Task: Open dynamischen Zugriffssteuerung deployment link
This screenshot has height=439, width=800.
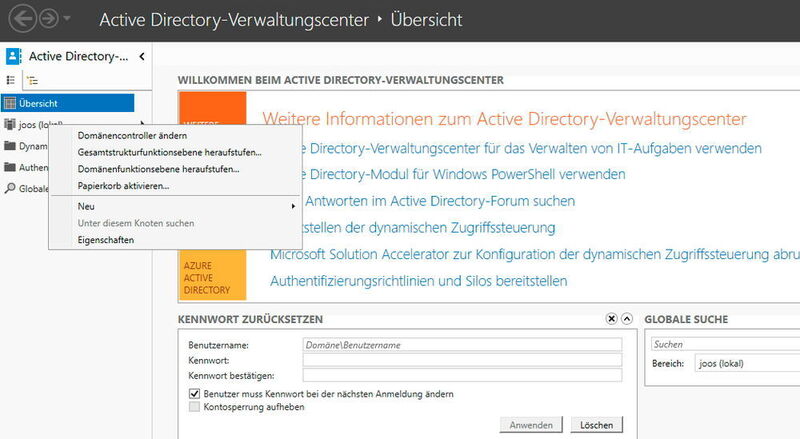Action: pos(428,228)
